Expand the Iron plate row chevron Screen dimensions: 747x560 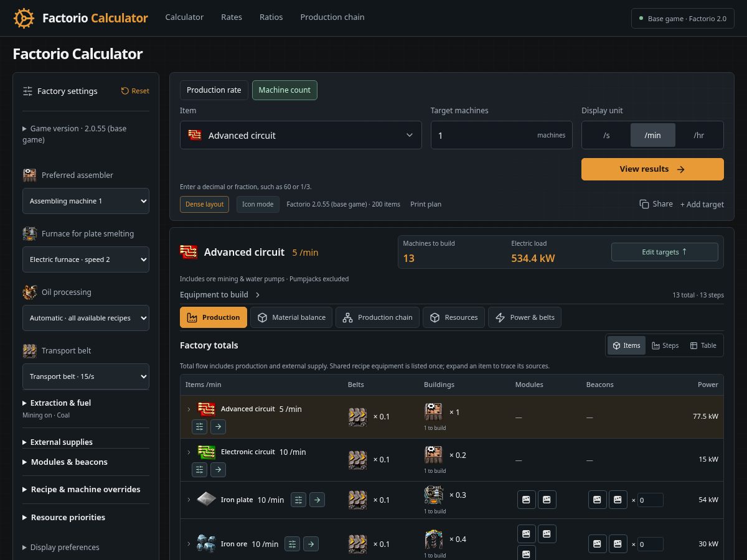[189, 500]
